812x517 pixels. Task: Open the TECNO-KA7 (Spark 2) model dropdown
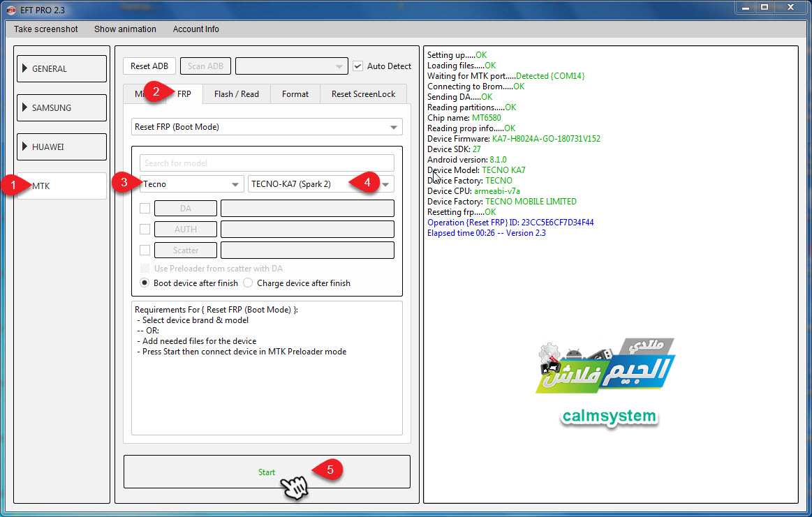pos(320,183)
